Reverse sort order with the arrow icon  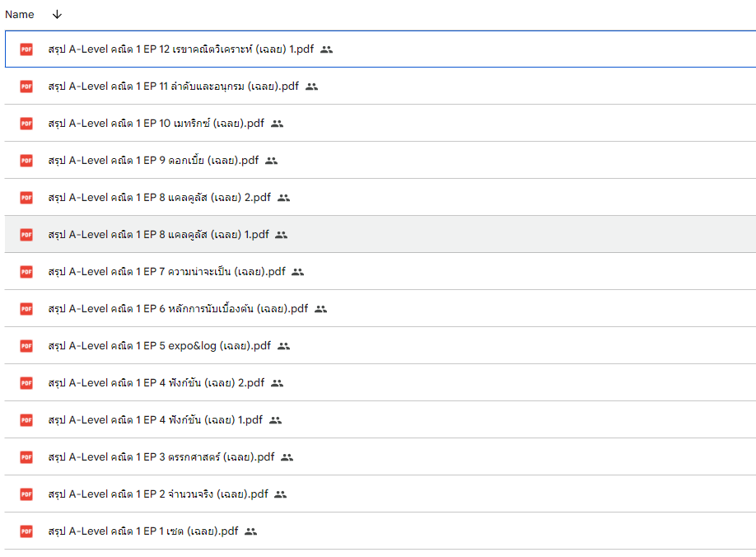point(57,15)
